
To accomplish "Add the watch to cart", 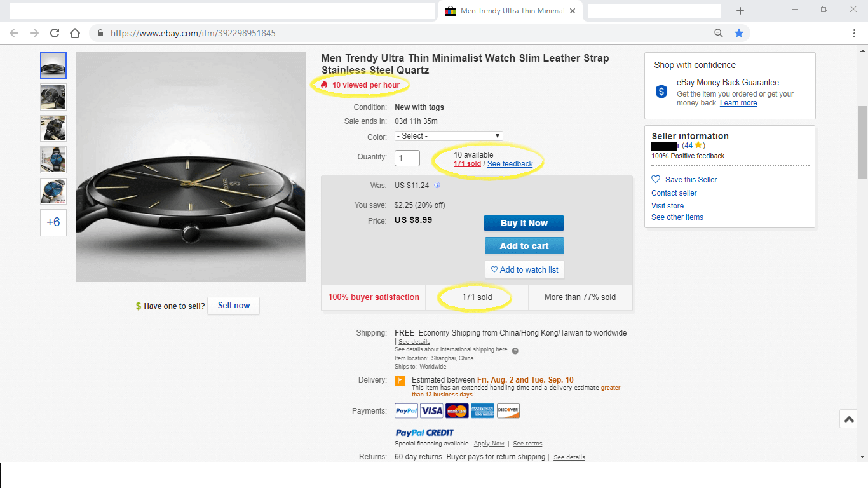I will click(x=524, y=246).
